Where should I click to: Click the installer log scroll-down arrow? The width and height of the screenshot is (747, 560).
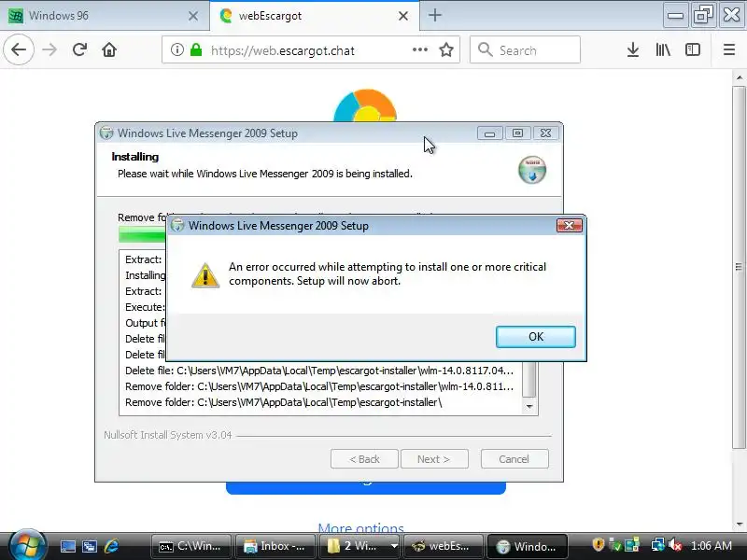click(x=529, y=406)
